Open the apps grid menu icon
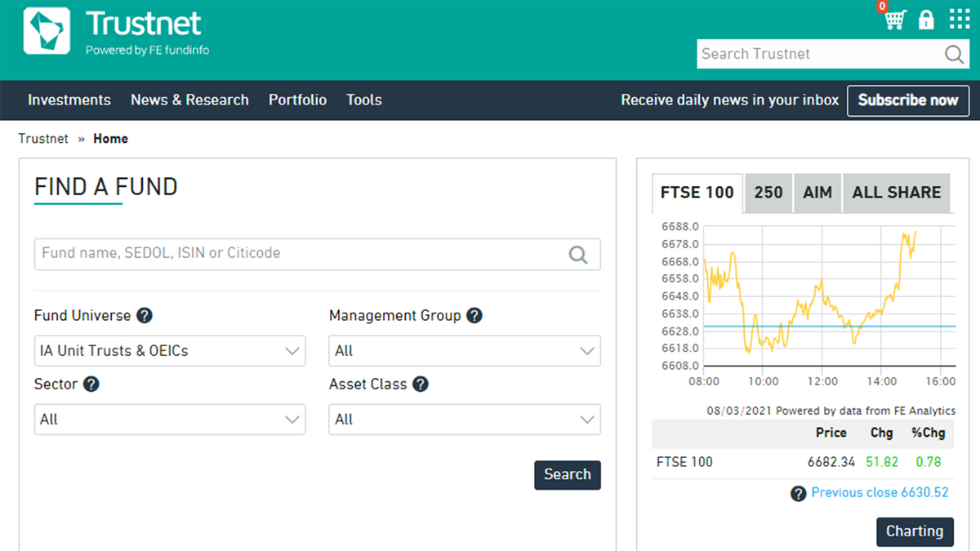Screen dimensions: 980x551 point(960,20)
